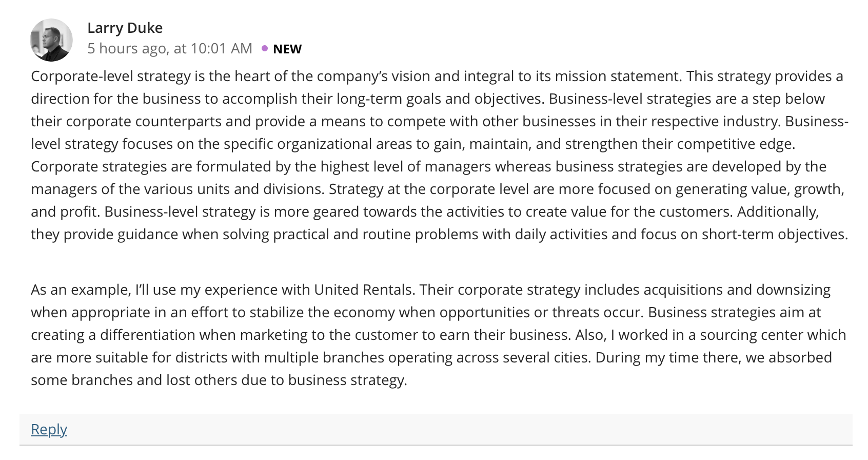
Task: Click the phrase 'short-term objectives' ending paragraph one
Action: tap(774, 234)
